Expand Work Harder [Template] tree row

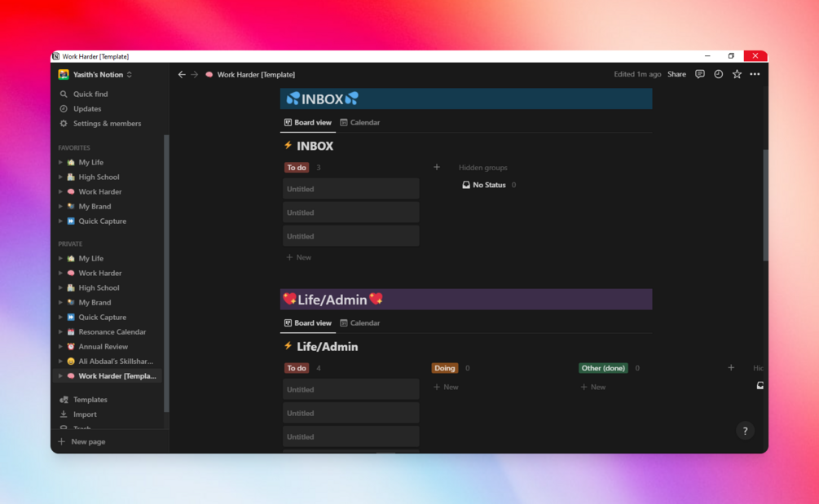point(60,375)
